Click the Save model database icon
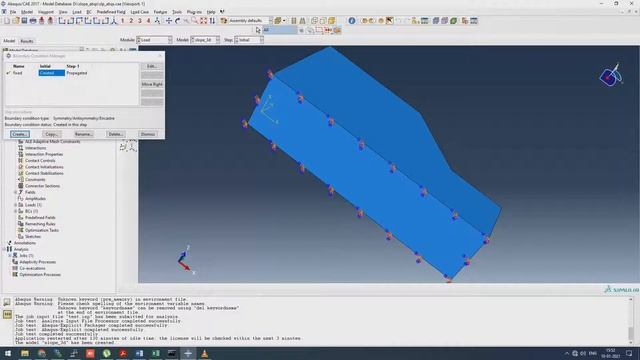The height and width of the screenshot is (360, 640). click(x=24, y=21)
